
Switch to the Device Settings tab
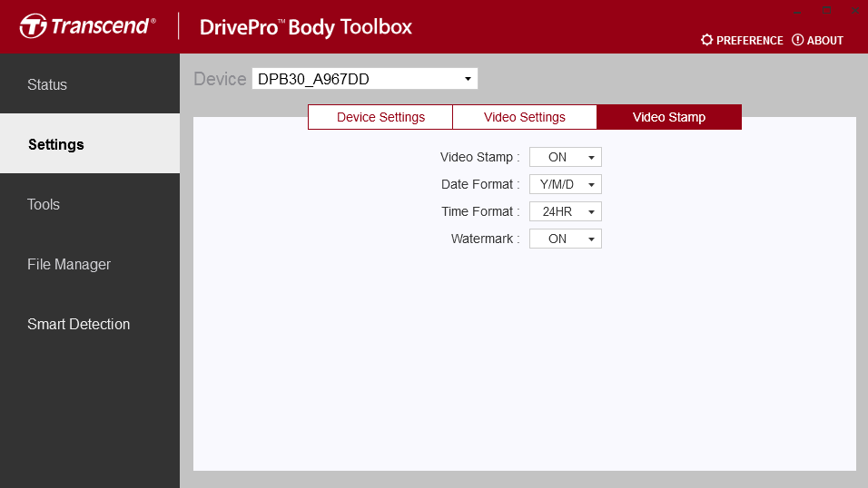(380, 117)
